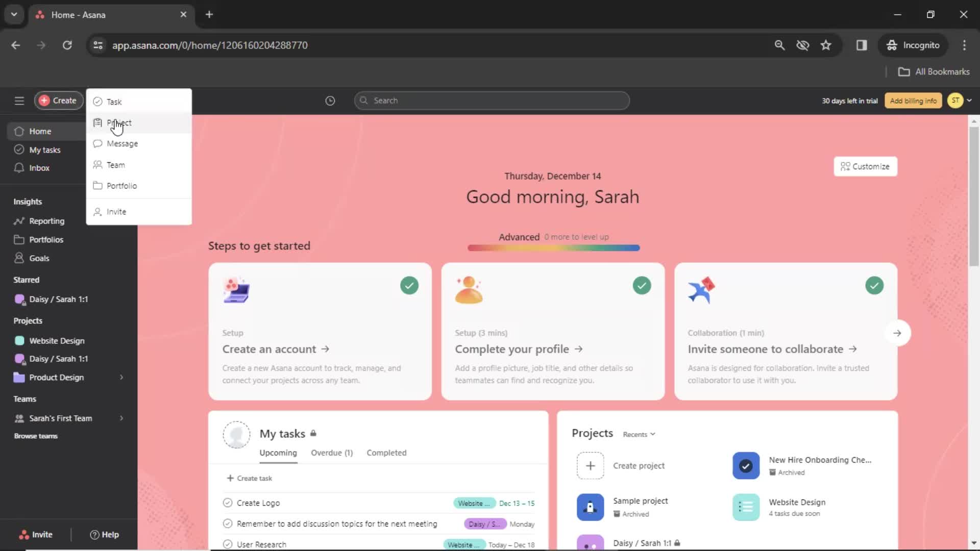The image size is (980, 551).
Task: Click the My tasks profile avatar
Action: (x=236, y=435)
